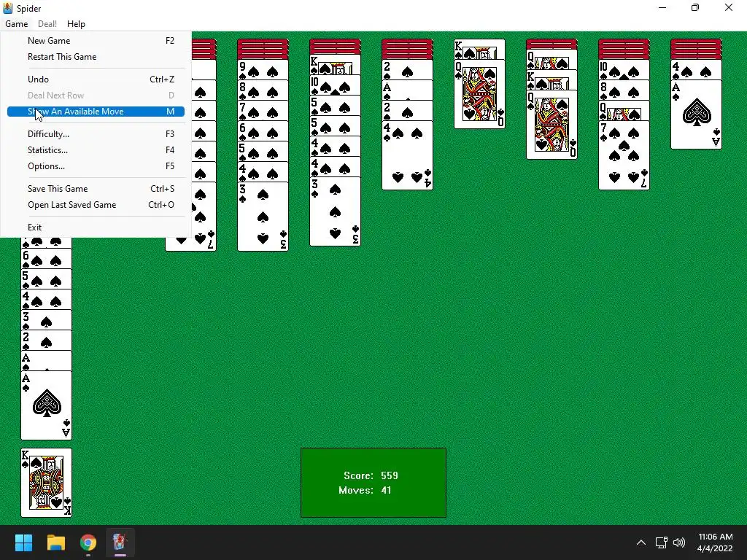Click the score and moves box
Viewport: 747px width, 560px height.
pos(373,483)
